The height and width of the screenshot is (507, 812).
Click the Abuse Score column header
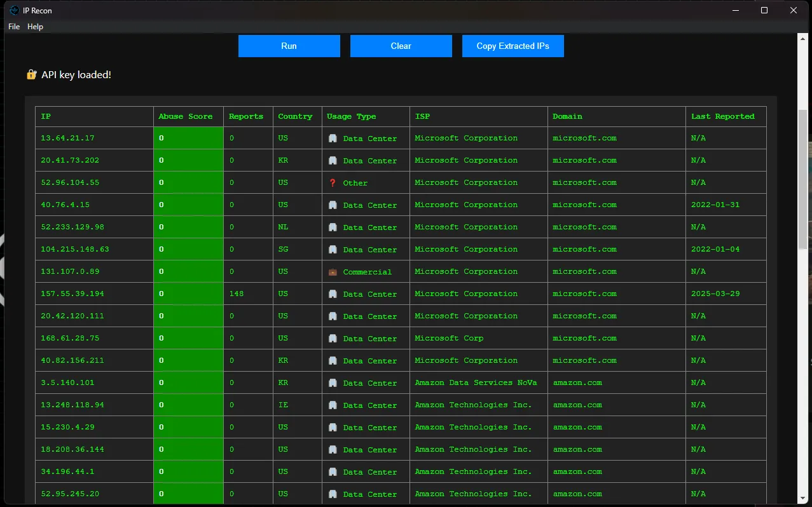[x=186, y=116]
